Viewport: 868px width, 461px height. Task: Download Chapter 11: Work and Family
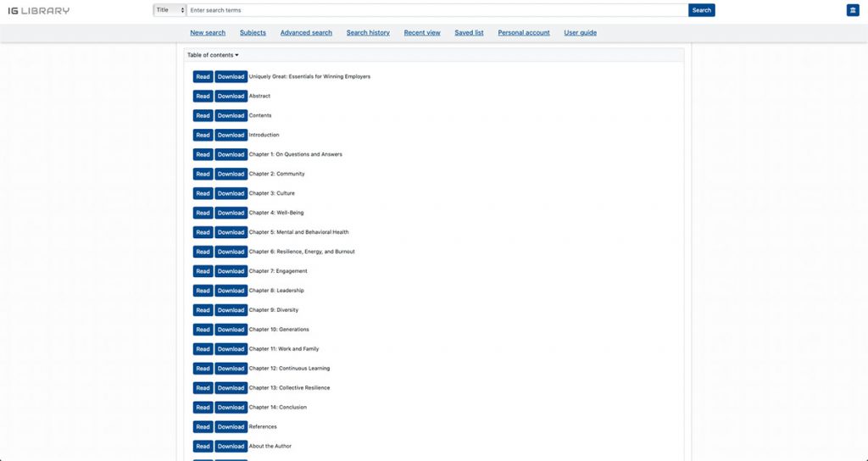click(231, 349)
